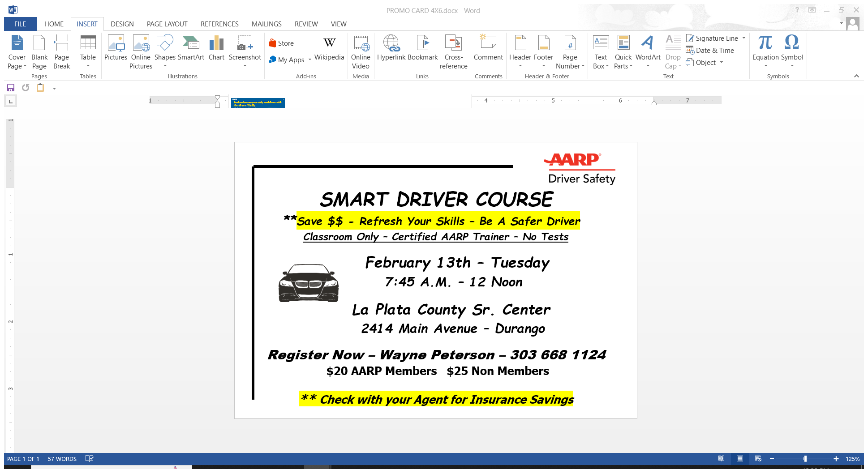Open the Drop Cap menu
The width and height of the screenshot is (868, 469).
click(x=673, y=52)
